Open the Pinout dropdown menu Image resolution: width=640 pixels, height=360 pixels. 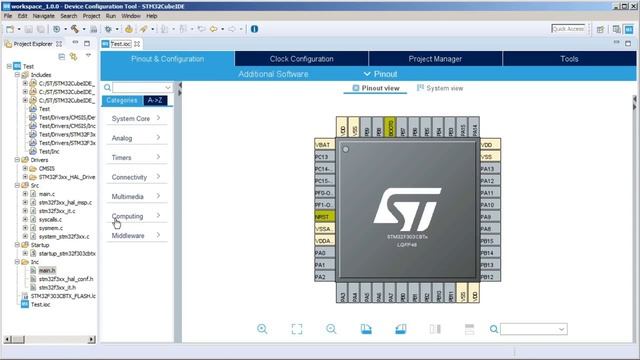tap(380, 74)
